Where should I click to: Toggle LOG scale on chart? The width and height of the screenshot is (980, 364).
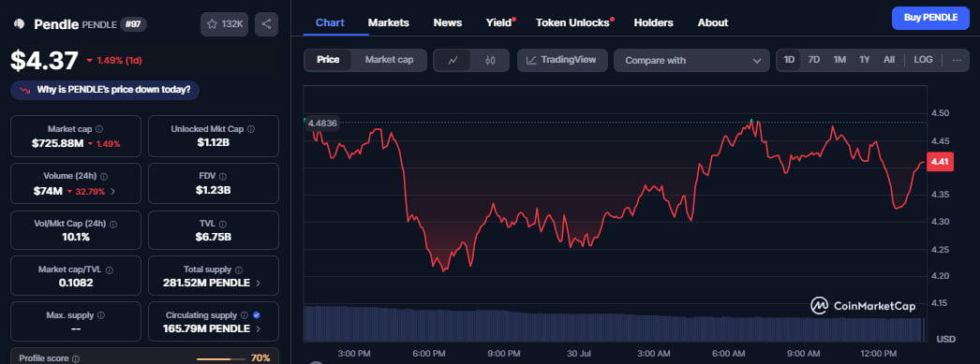[923, 60]
